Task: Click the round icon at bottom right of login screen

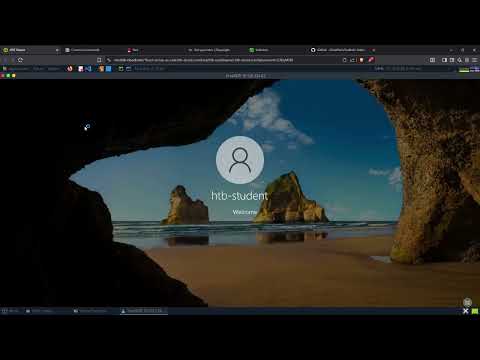Action: [x=468, y=302]
